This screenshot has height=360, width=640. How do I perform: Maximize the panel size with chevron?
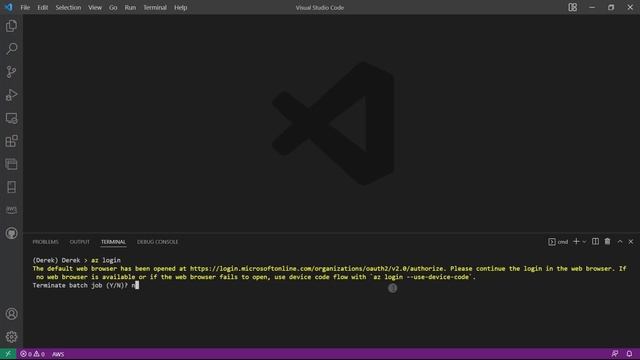tap(620, 242)
